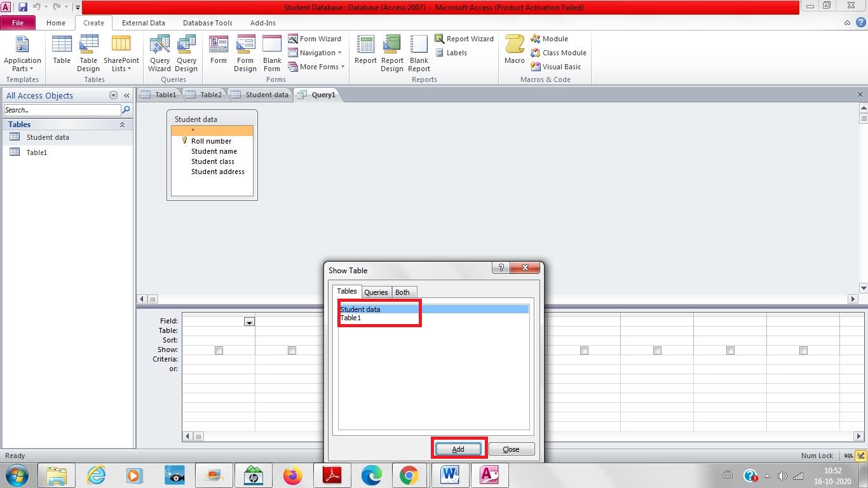Create a Blank Form

[x=272, y=54]
